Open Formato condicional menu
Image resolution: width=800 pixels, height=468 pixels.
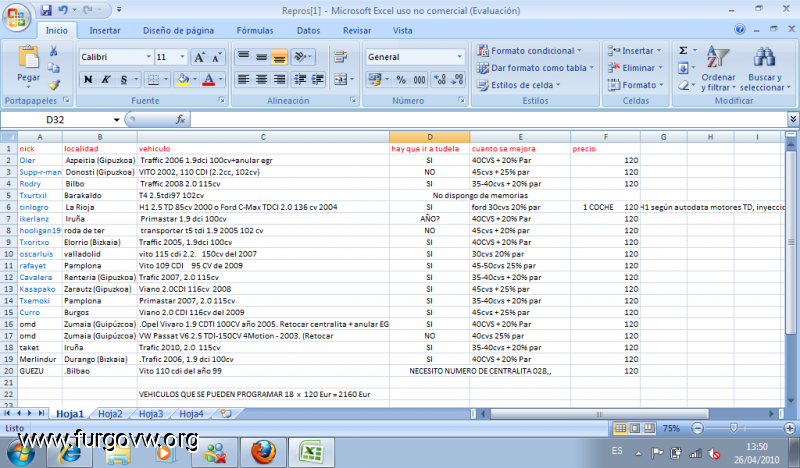tap(529, 51)
